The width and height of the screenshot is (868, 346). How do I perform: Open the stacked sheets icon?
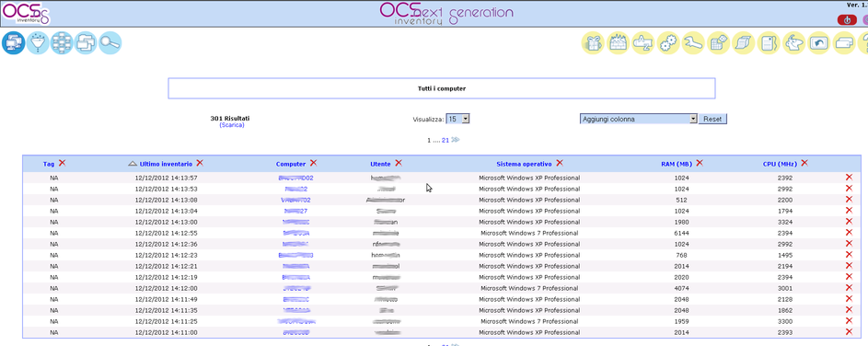pyautogui.click(x=744, y=42)
